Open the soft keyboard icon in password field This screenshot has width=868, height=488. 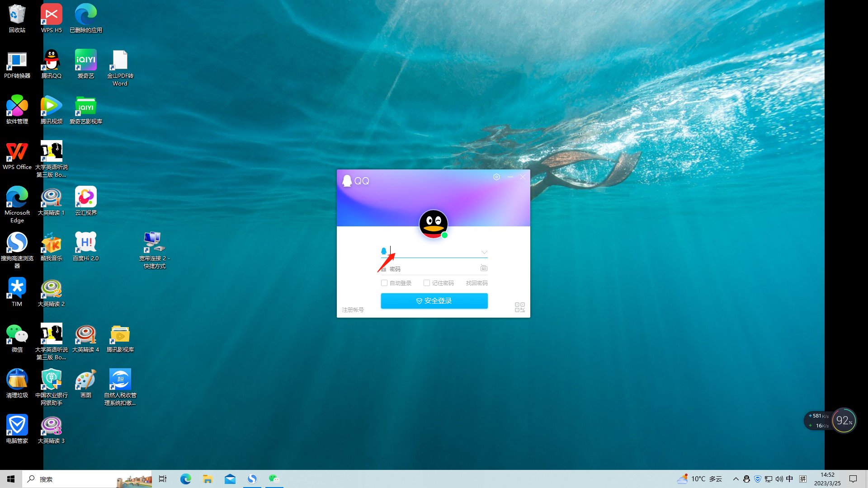pyautogui.click(x=484, y=268)
